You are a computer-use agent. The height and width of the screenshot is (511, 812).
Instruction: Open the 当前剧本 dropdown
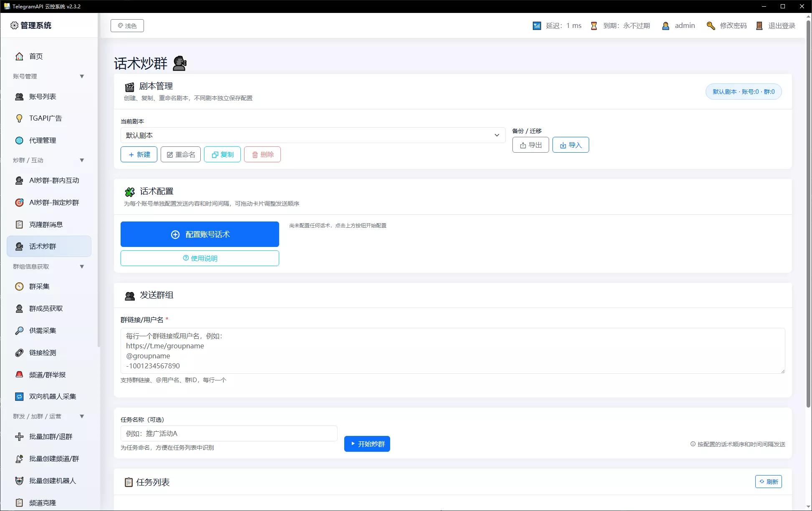(313, 135)
